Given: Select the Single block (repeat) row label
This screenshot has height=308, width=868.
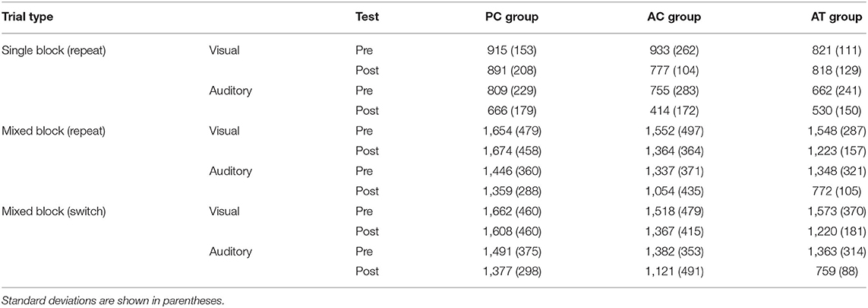Looking at the screenshot, I should (46, 51).
